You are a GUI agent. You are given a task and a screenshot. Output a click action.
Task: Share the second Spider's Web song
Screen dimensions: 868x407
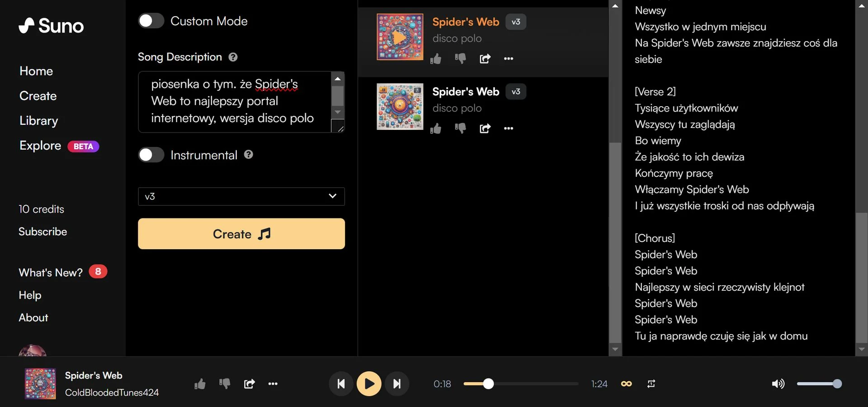coord(485,128)
